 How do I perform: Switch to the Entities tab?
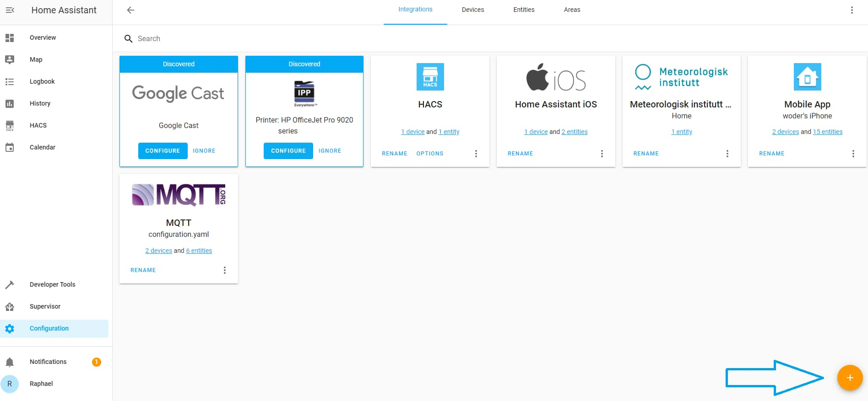(524, 10)
